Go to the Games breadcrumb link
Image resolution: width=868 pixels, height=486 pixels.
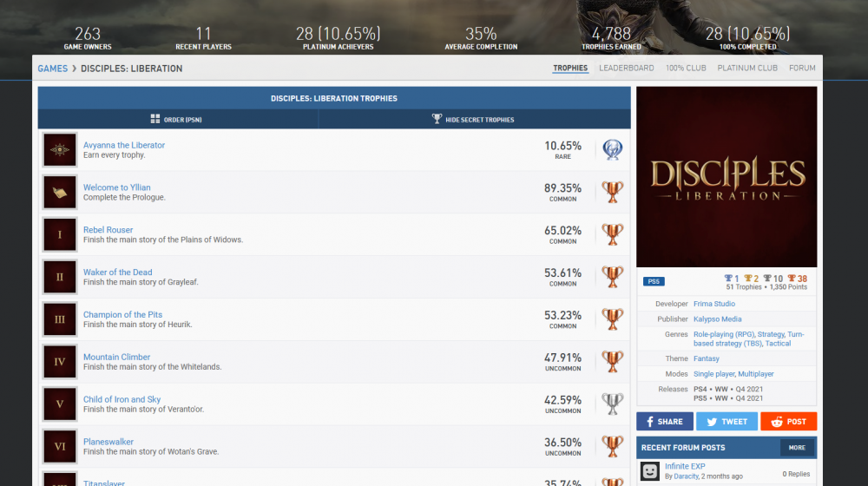[x=52, y=69]
